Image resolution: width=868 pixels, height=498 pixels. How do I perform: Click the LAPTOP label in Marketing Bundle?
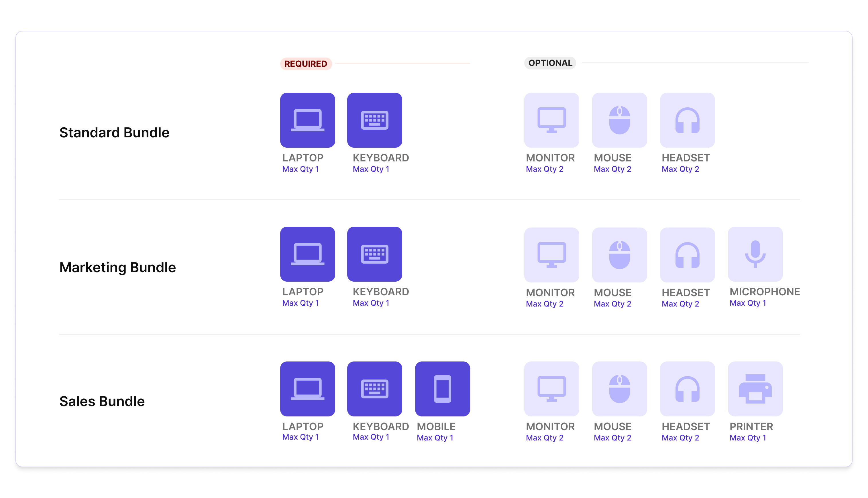303,292
